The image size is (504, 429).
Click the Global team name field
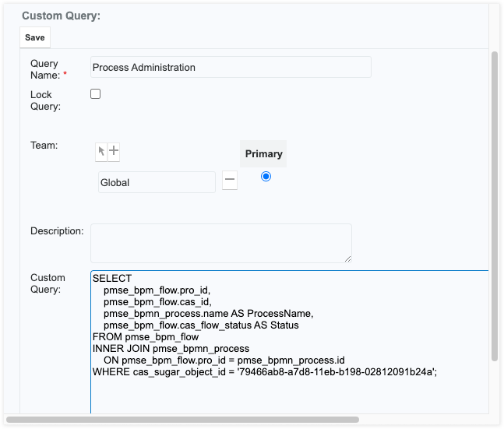click(x=157, y=182)
